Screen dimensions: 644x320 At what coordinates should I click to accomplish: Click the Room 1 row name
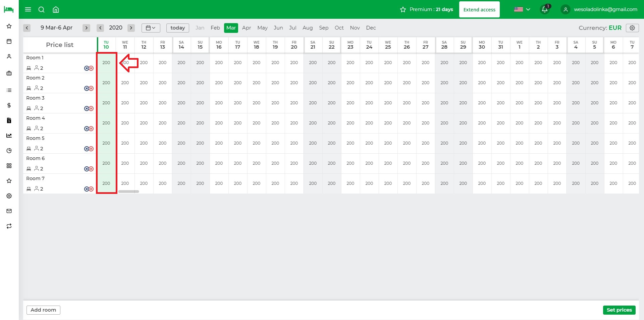35,58
